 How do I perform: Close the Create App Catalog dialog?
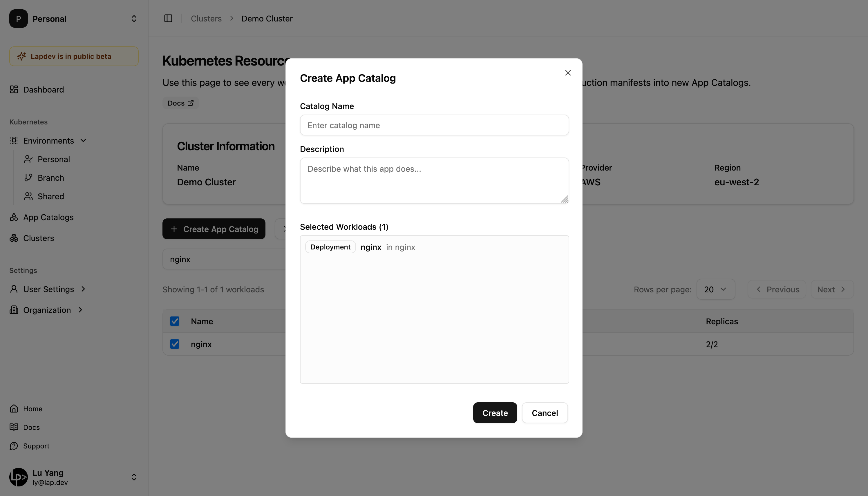pyautogui.click(x=567, y=73)
